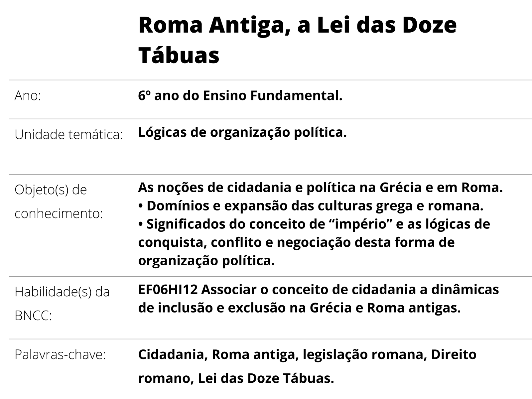Screen dimensions: 532x399
Task: Click the skill code "EF06HI12"
Action: point(168,290)
